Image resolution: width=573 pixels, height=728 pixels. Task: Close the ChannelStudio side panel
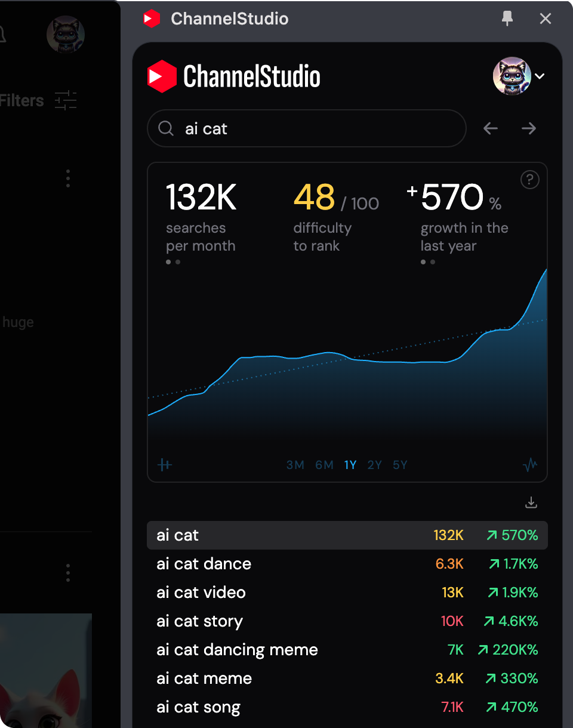546,19
